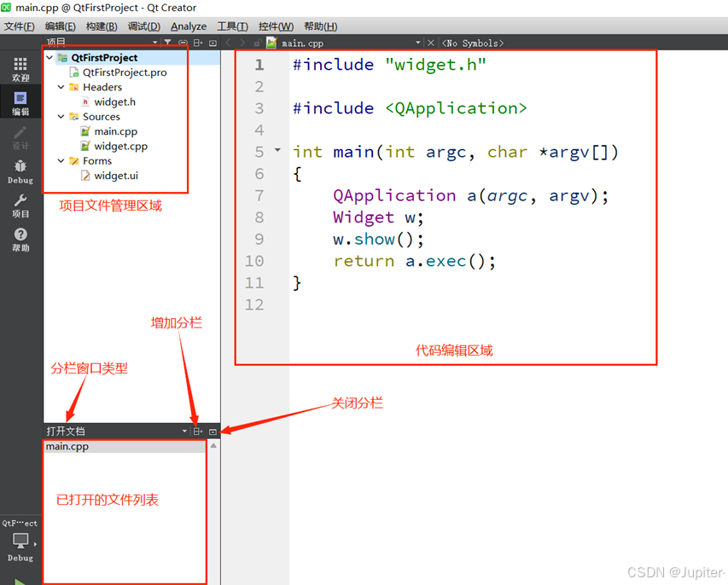The image size is (728, 585).
Task: Split the project pane via top icon
Action: (x=198, y=43)
